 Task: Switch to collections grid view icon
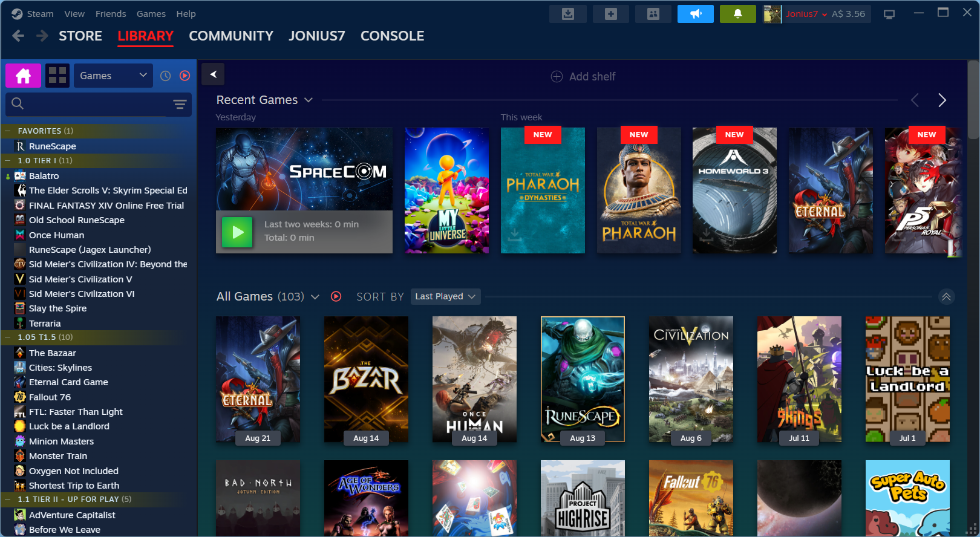57,76
